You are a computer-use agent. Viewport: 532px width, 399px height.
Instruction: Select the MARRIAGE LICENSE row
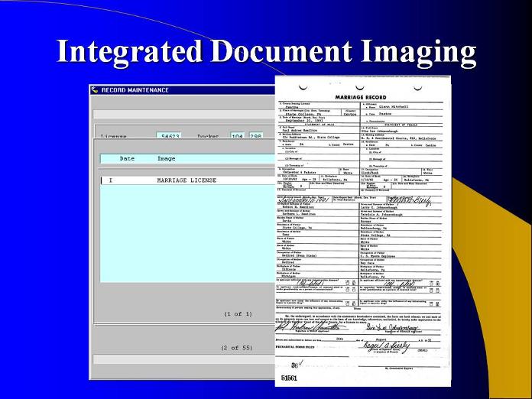[187, 180]
